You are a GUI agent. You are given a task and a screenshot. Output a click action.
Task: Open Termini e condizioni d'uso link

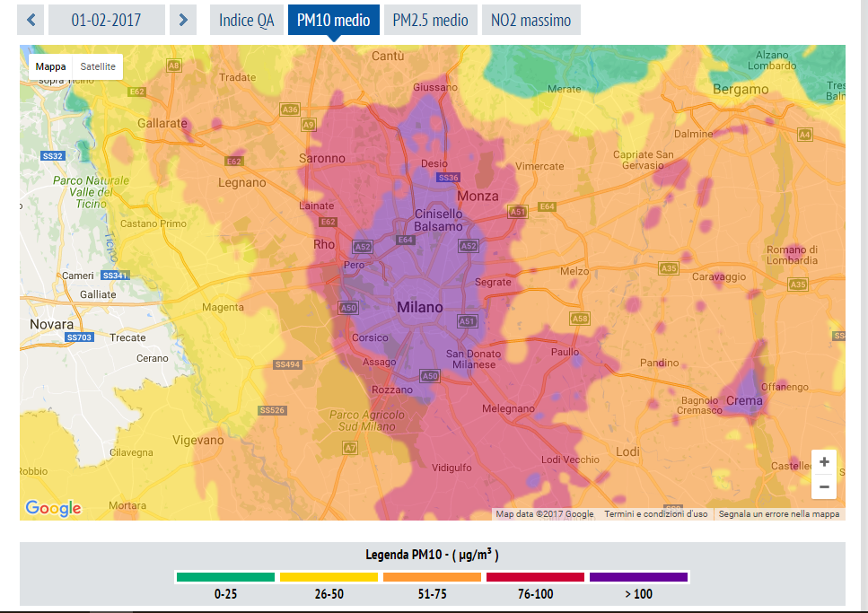point(655,514)
